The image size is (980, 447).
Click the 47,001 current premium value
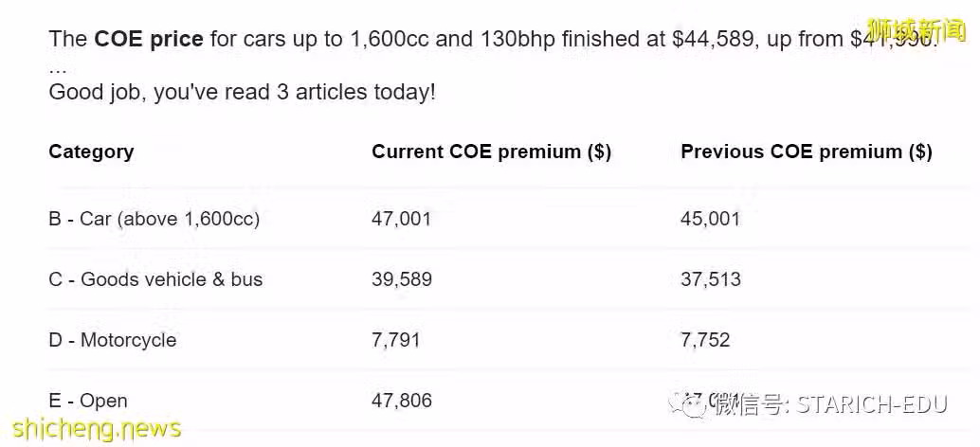[x=401, y=219]
